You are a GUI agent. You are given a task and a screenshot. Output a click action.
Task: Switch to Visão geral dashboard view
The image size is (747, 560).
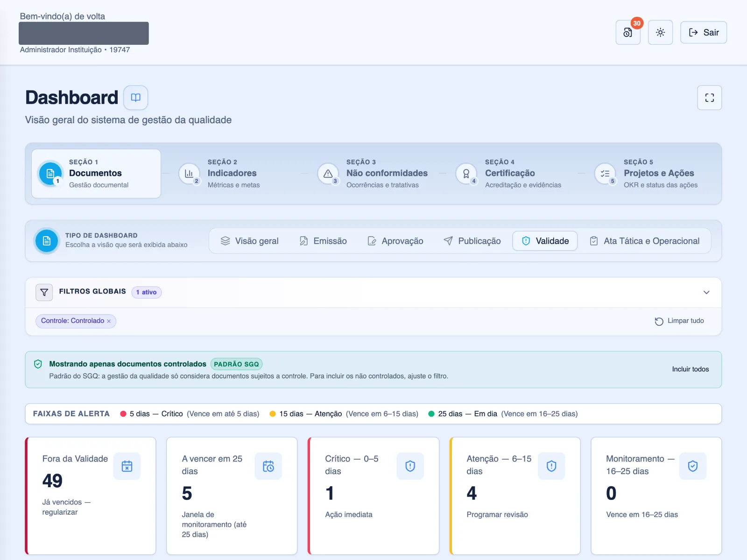click(x=249, y=241)
